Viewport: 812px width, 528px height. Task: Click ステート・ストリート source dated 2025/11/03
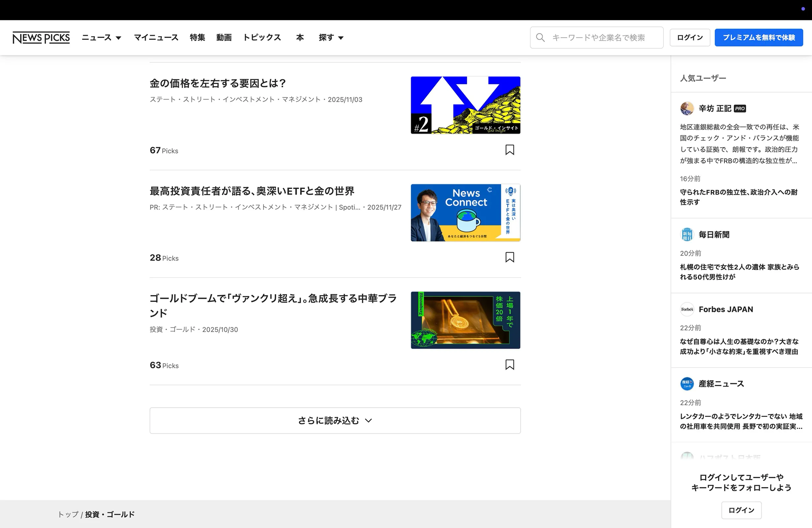[x=256, y=100]
